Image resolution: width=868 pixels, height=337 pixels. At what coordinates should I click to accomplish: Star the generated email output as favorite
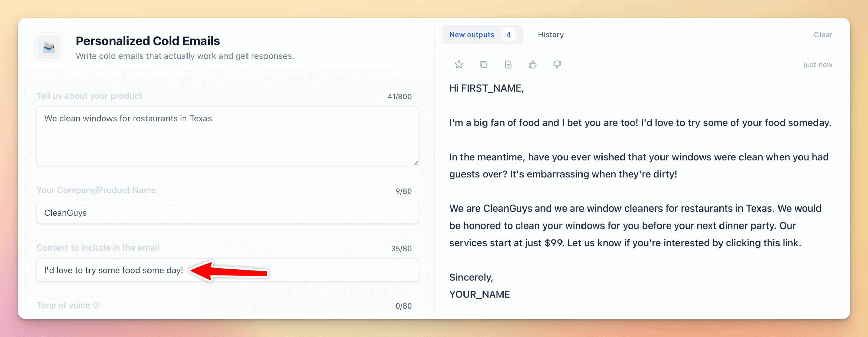tap(459, 64)
